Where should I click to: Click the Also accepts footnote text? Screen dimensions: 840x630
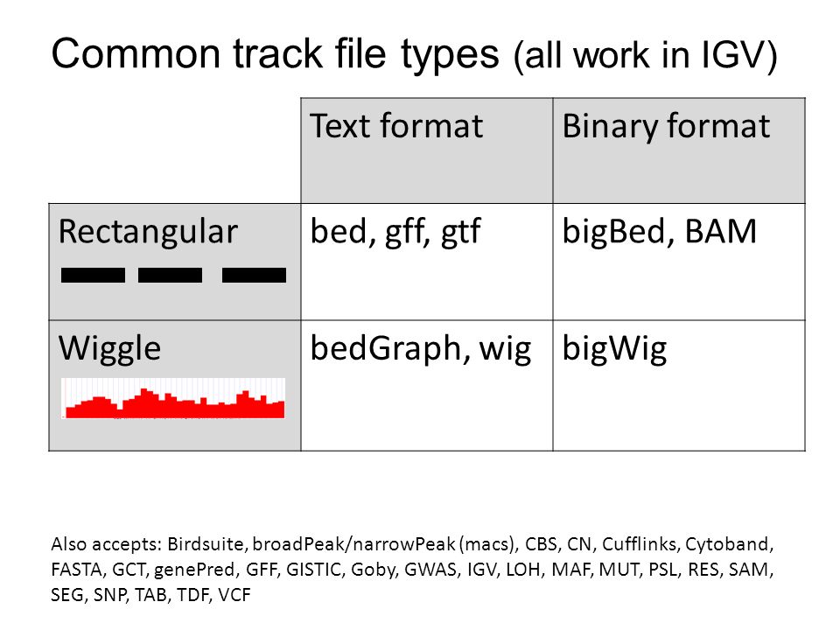coord(412,570)
